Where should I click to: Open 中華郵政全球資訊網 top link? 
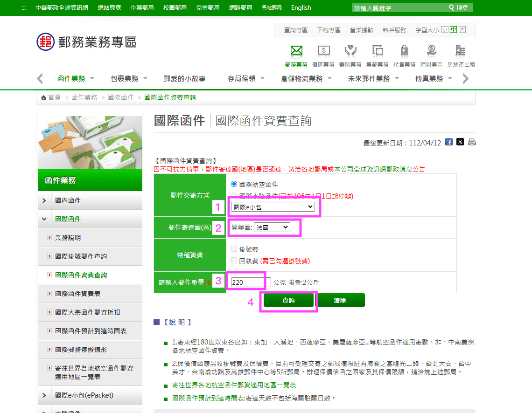(x=62, y=7)
